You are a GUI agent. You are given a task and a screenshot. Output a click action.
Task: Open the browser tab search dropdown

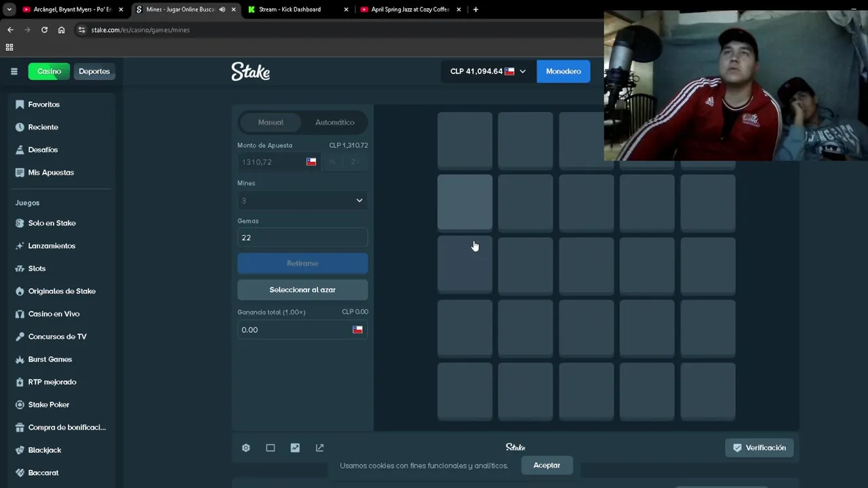(x=9, y=9)
